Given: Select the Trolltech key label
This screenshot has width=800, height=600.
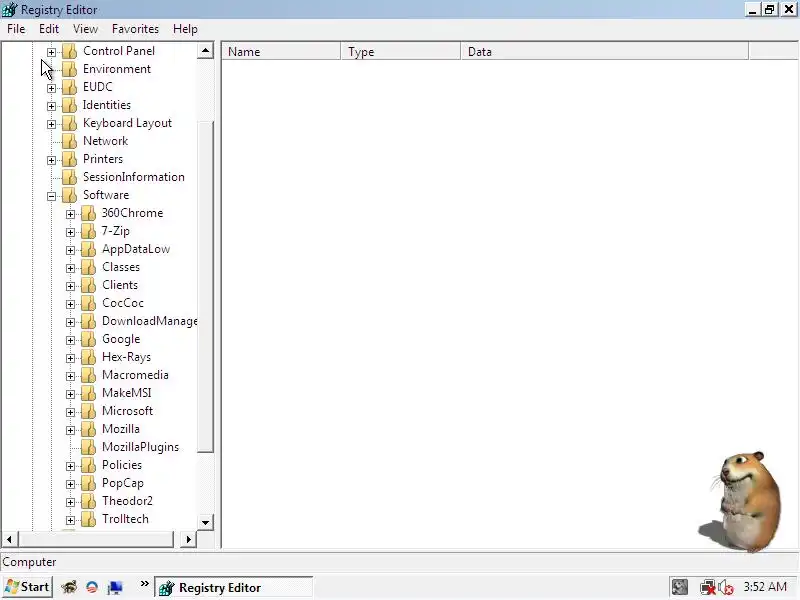Looking at the screenshot, I should (125, 519).
